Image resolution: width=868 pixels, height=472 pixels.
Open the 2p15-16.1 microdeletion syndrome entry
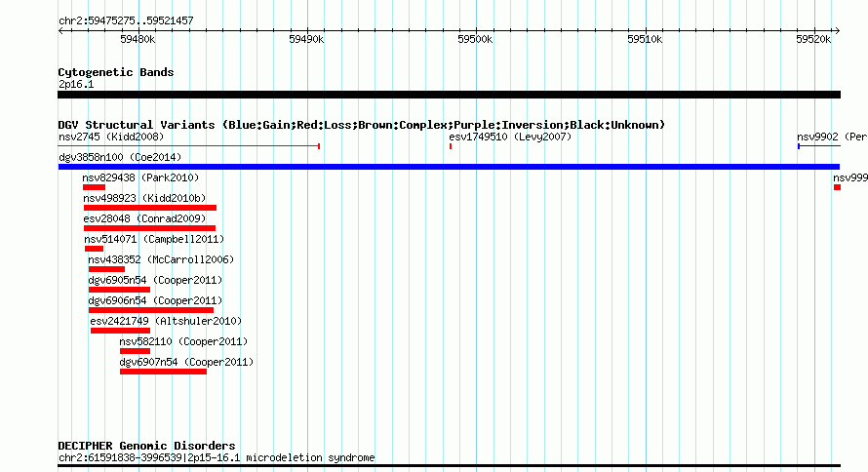217,457
